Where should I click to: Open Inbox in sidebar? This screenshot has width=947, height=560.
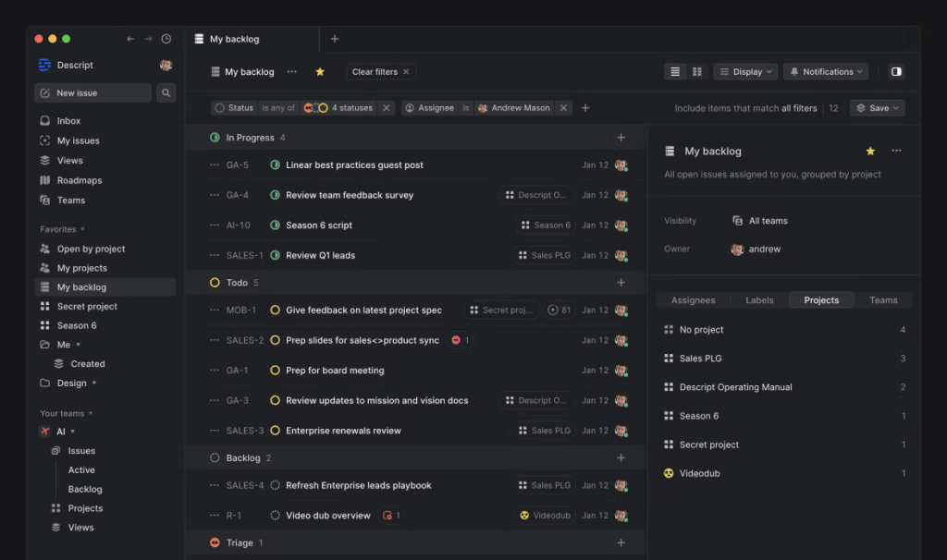pyautogui.click(x=105, y=121)
